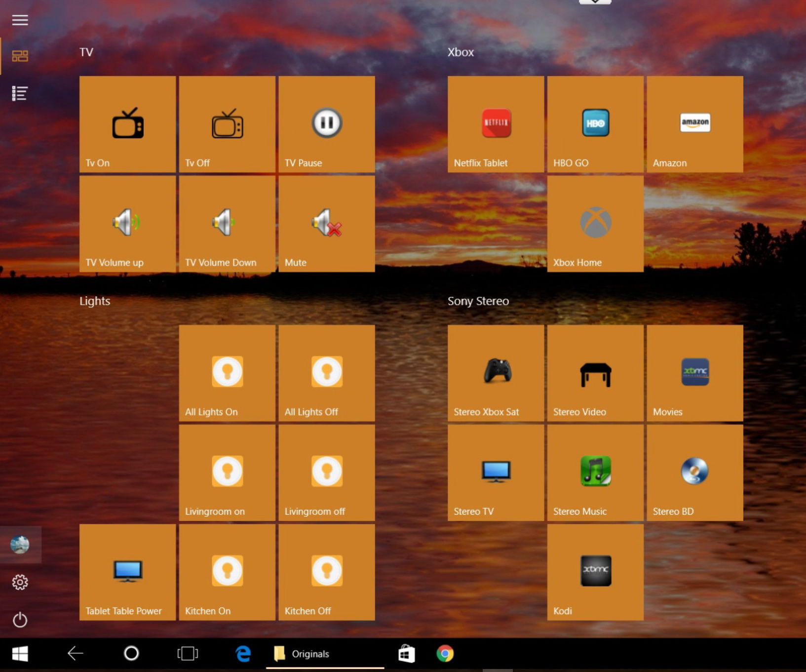
Task: Turn on all lights
Action: (227, 373)
